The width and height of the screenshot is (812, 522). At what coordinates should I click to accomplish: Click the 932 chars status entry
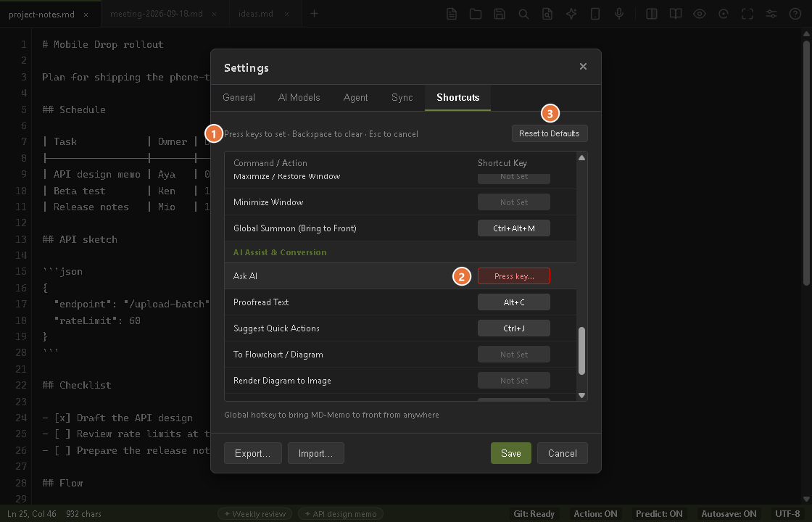click(x=84, y=514)
